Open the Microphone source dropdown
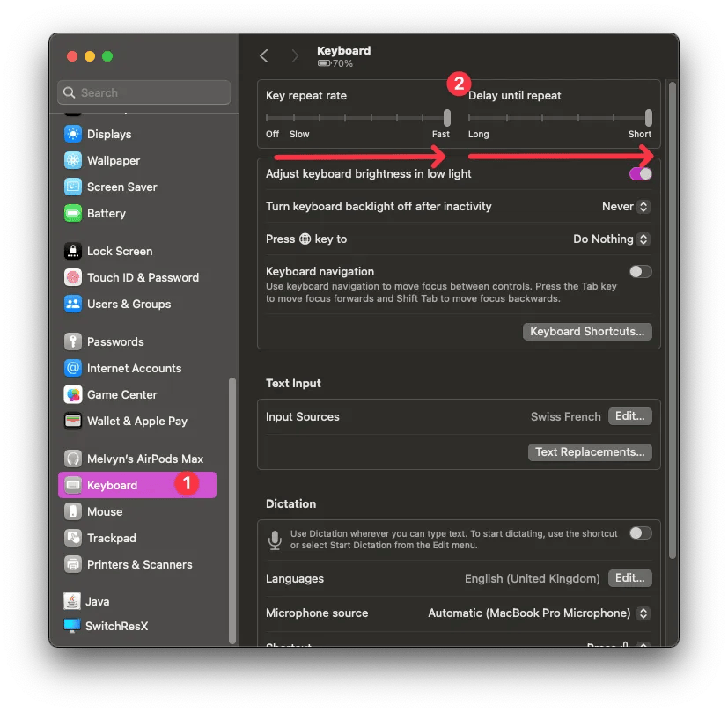 [538, 613]
